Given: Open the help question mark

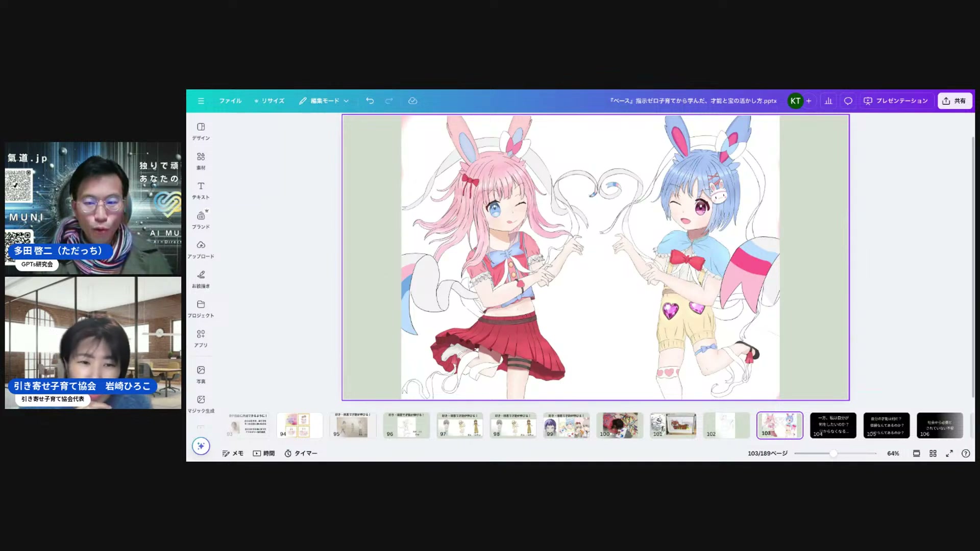Looking at the screenshot, I should pyautogui.click(x=966, y=454).
